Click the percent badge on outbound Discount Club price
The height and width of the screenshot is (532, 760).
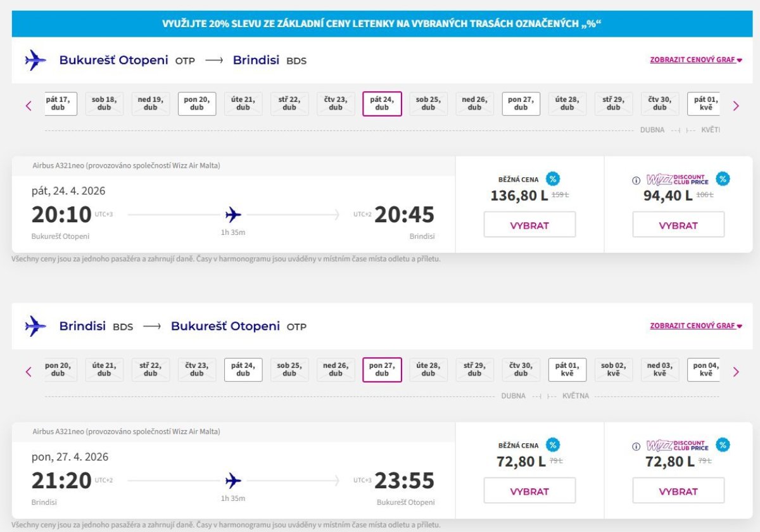(x=723, y=179)
